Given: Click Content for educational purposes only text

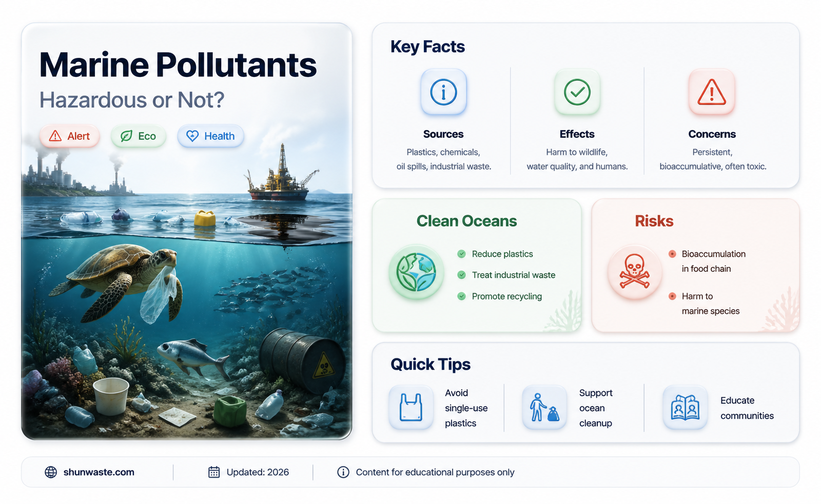Looking at the screenshot, I should coord(435,472).
